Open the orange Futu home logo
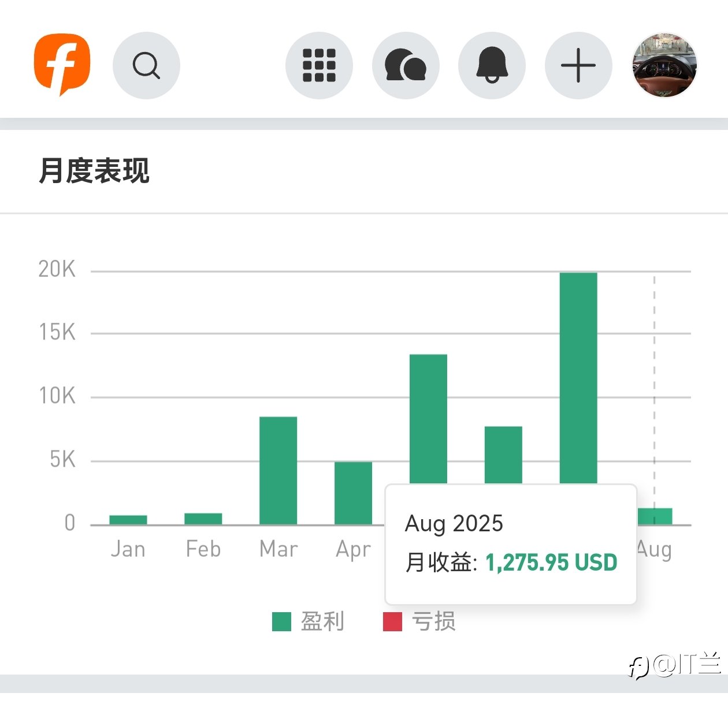Image resolution: width=728 pixels, height=704 pixels. 62,65
